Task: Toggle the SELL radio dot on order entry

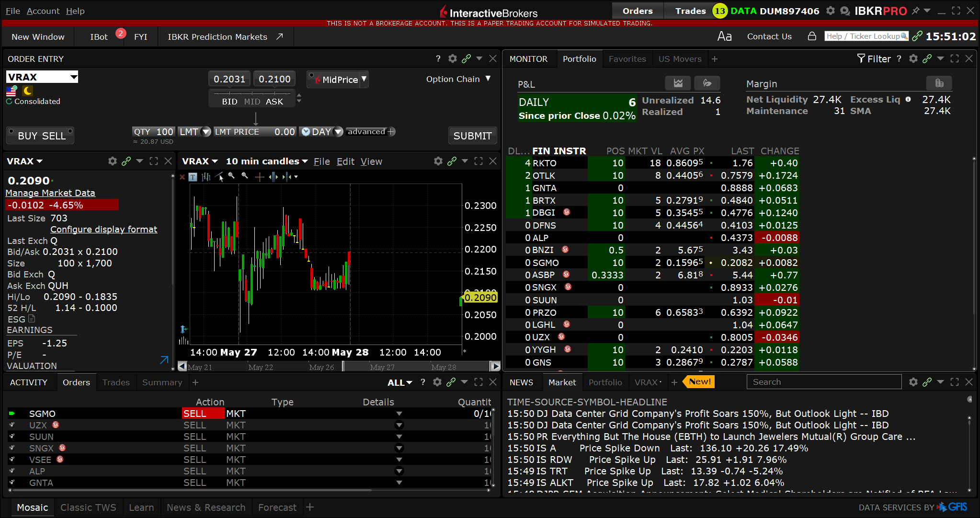Action: [x=70, y=131]
